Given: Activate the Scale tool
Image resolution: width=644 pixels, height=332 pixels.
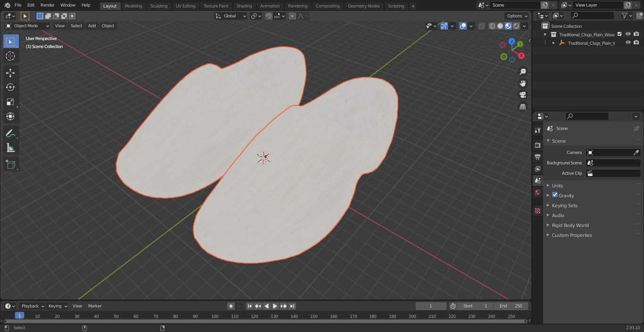Looking at the screenshot, I should 10,102.
